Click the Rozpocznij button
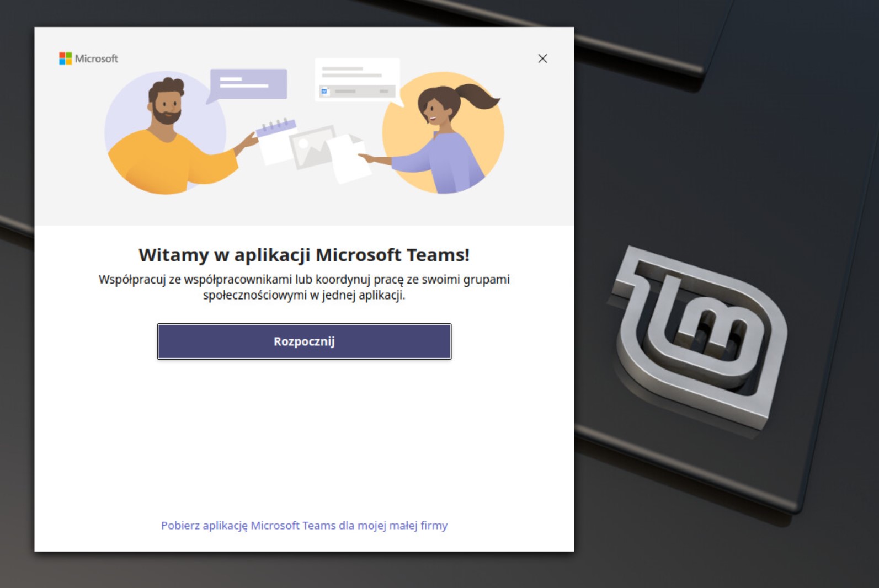Viewport: 879px width, 588px height. 304,341
